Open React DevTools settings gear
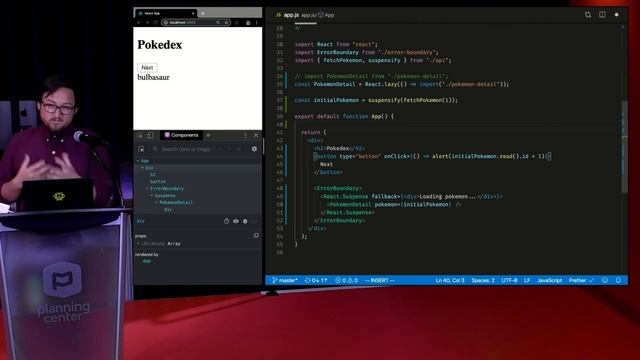Viewport: 640px width, 360px height. point(254,149)
